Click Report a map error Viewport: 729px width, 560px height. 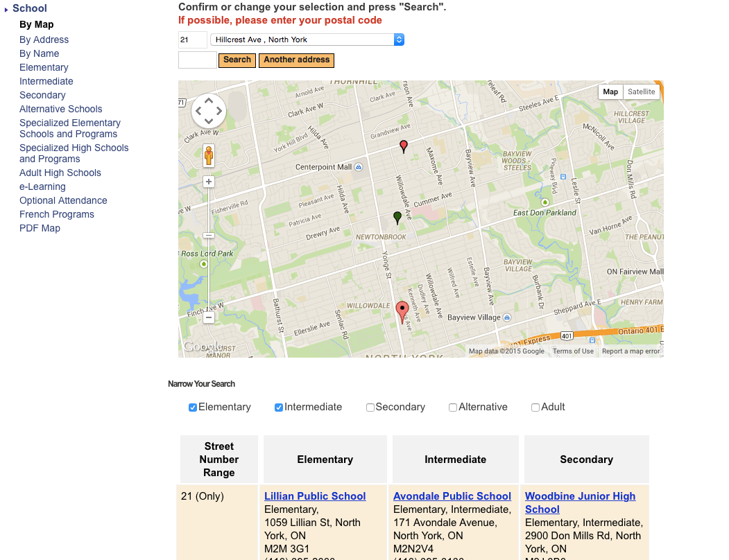pos(631,351)
